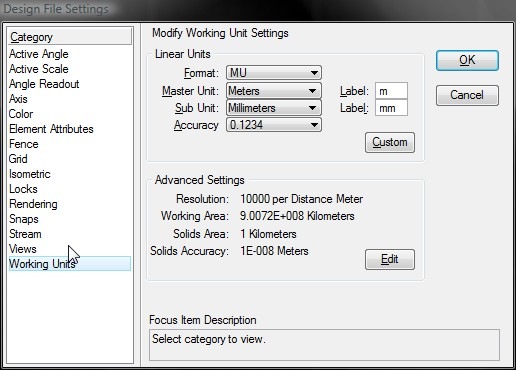Click the Edit button in Advanced Settings
The width and height of the screenshot is (516, 370).
(x=390, y=259)
